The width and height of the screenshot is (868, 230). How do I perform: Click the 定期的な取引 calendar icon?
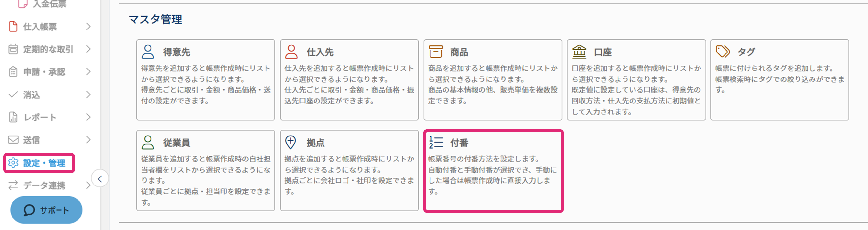point(13,49)
